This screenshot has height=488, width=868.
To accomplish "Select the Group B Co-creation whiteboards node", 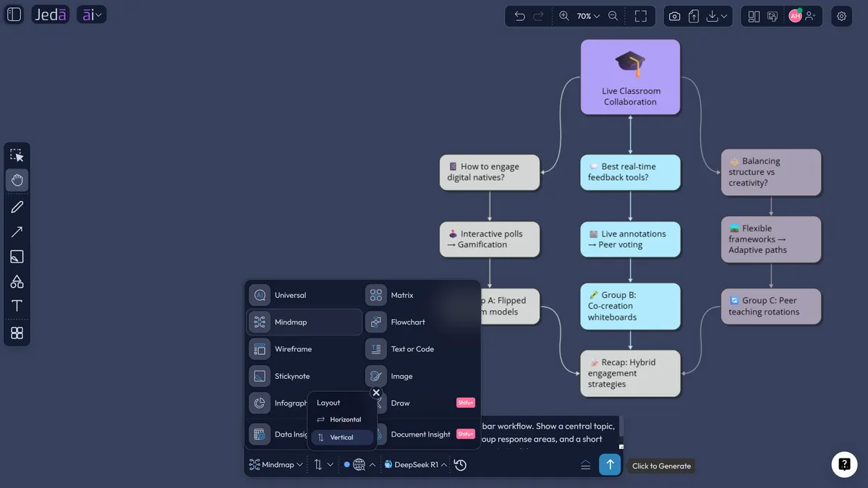I will (630, 306).
